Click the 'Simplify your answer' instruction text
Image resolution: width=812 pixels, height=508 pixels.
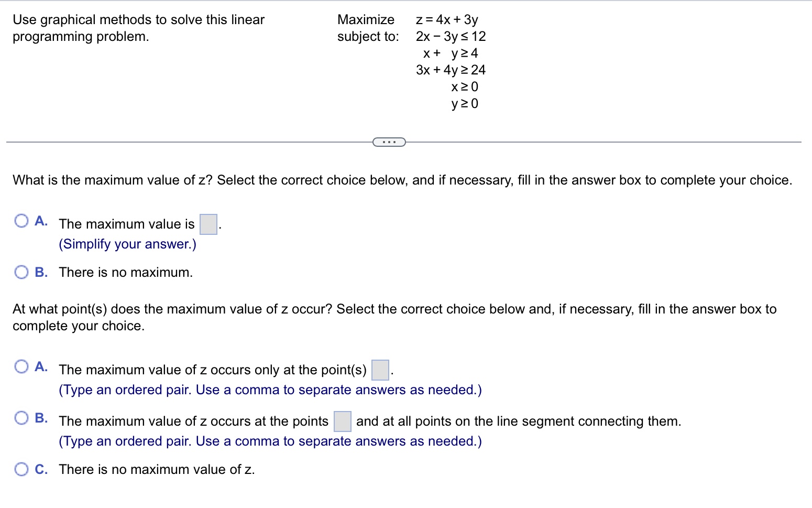127,244
